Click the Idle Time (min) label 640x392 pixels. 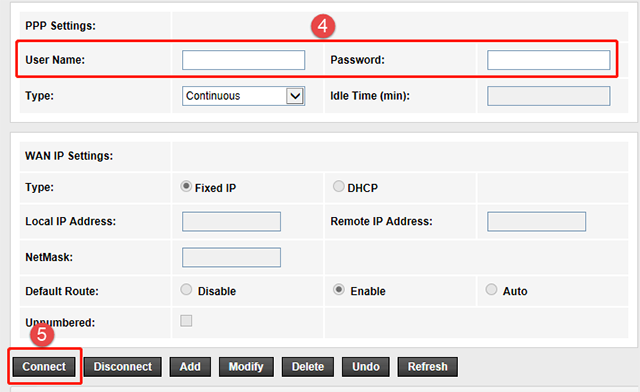(370, 96)
